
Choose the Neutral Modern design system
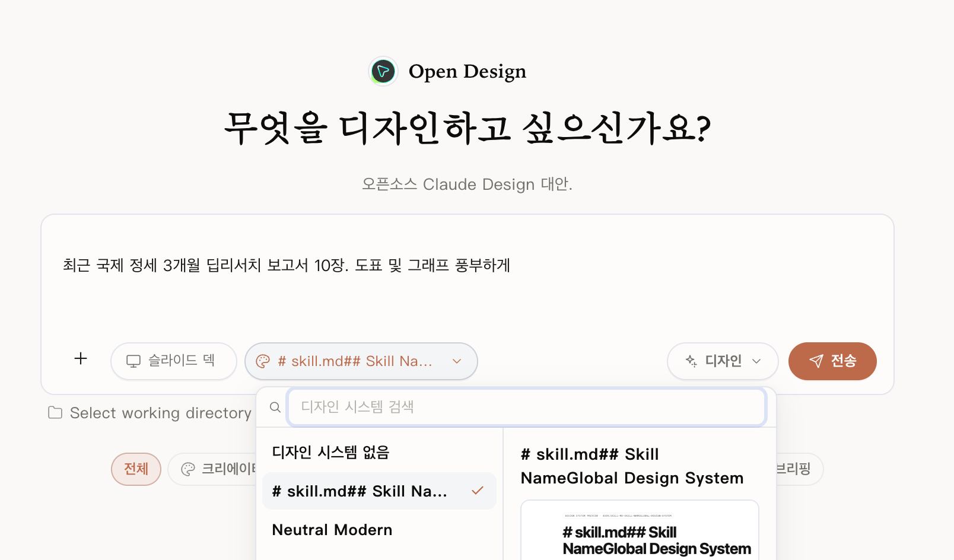379,530
